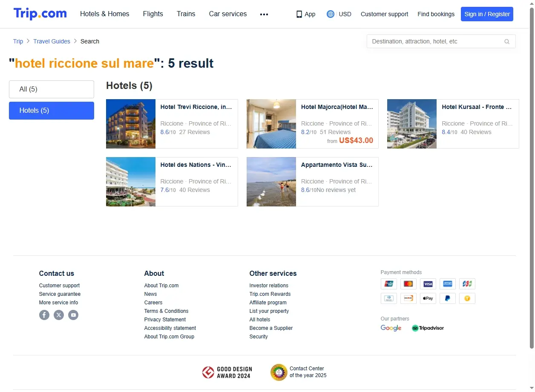Open Privacy Statement link
Viewport: 535px width, 392px height.
tap(165, 320)
